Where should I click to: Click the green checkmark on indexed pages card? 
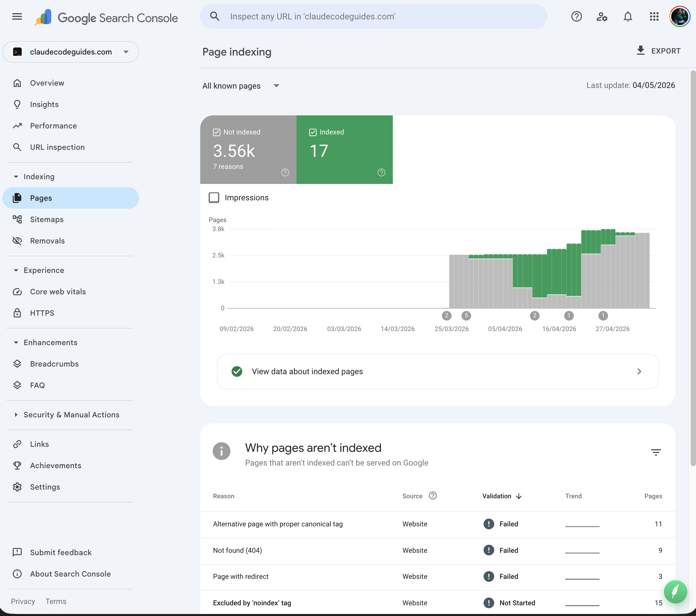[x=237, y=371]
